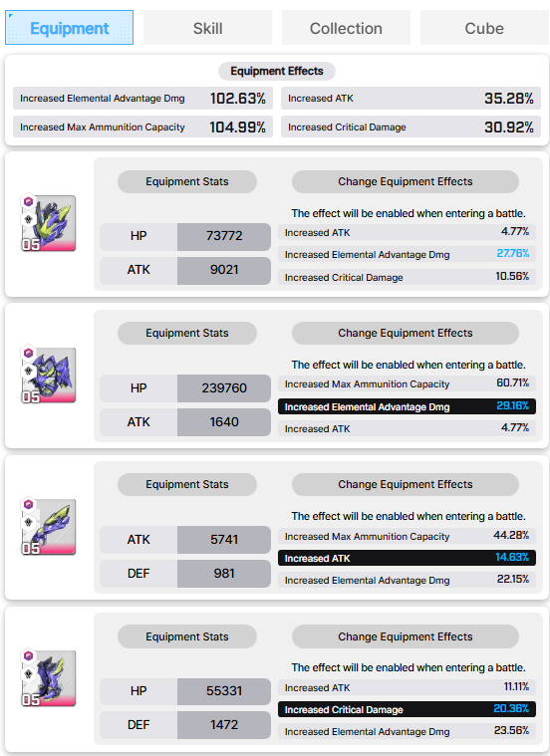Click the manufacturer badge on helmet icon
Screen dimensions: 550x756
tap(29, 201)
